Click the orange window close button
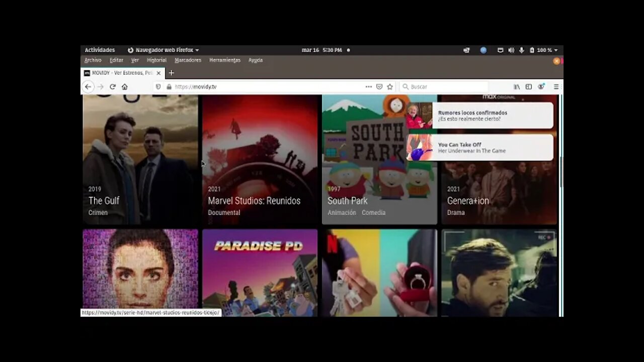Screen dimensions: 644x362 point(556,61)
